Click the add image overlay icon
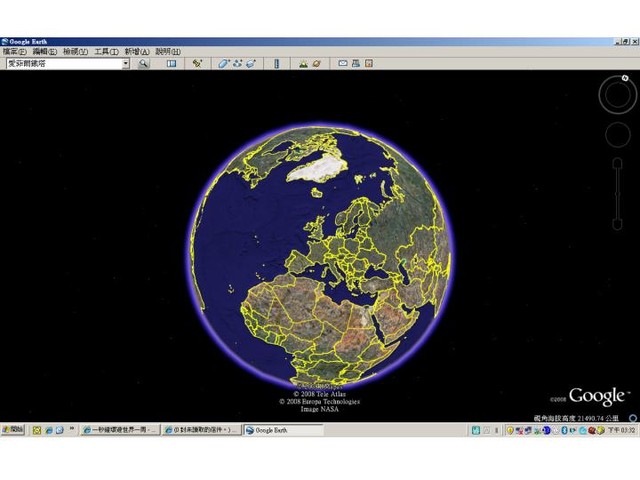This screenshot has width=640, height=480. 251,64
